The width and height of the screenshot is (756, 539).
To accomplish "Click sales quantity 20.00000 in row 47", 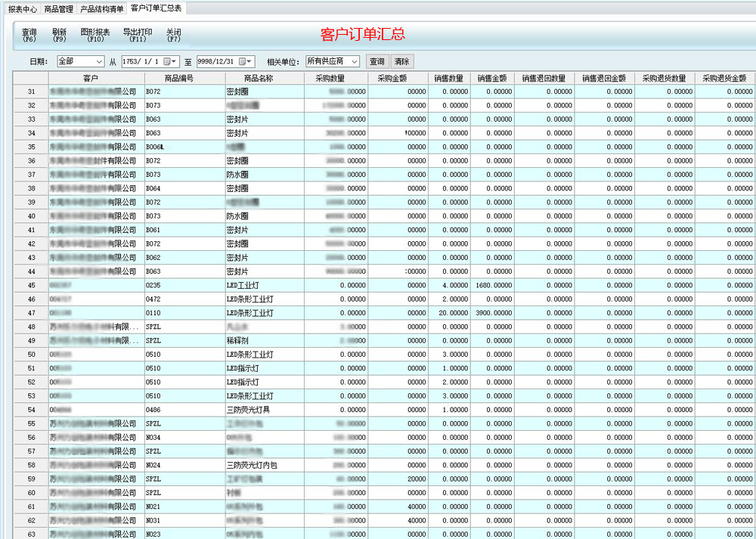I will tap(453, 314).
